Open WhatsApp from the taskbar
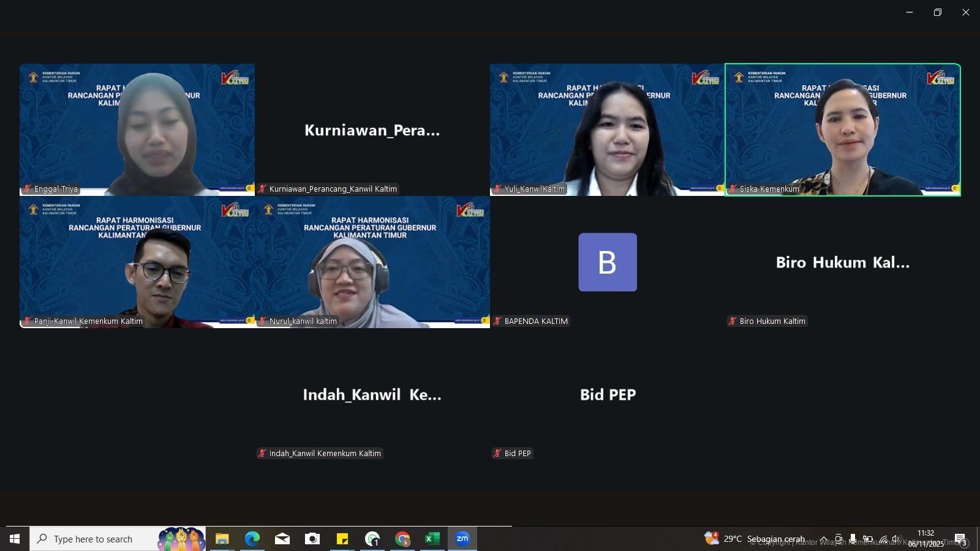 [x=372, y=539]
